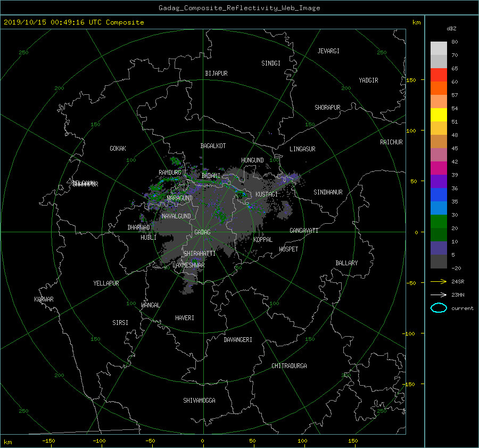Click the cyan 'current' oval legend icon

tap(439, 308)
